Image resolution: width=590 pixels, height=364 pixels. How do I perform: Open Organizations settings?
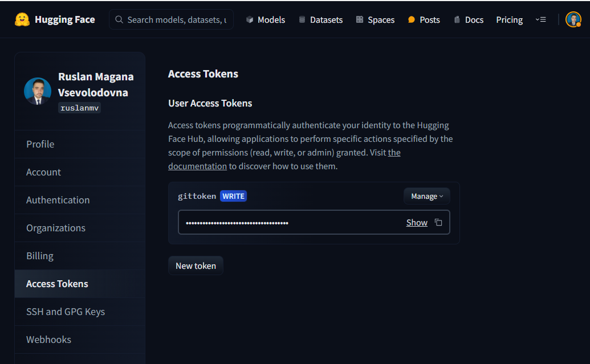[x=80, y=227]
